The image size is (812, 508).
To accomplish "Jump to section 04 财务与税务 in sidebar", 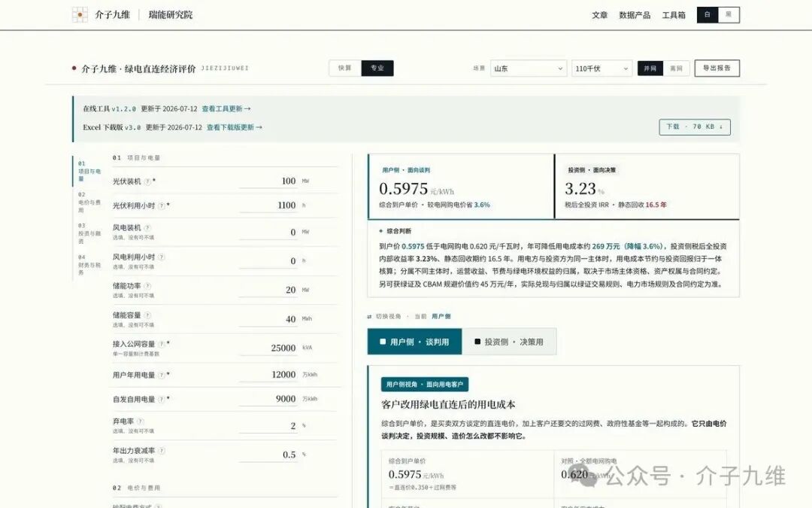I will 89,264.
